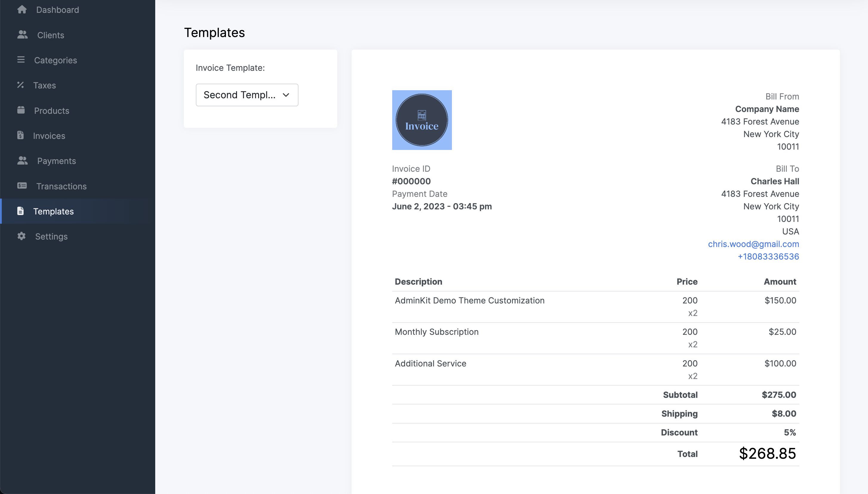Click the Payments sidebar icon
The image size is (868, 494).
click(22, 160)
